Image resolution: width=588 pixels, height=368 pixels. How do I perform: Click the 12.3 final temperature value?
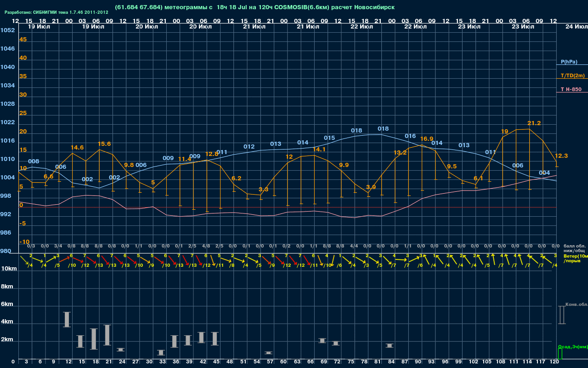(561, 156)
